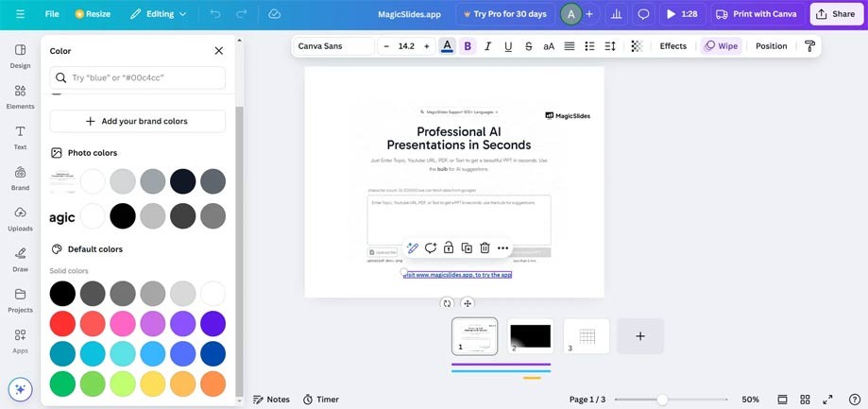Open the Elements panel in sidebar

point(20,96)
